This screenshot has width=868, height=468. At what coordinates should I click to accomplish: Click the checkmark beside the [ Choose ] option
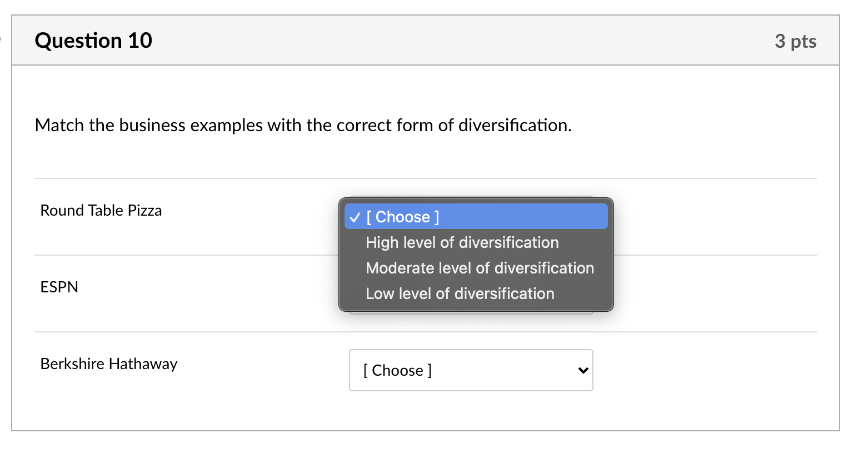355,217
